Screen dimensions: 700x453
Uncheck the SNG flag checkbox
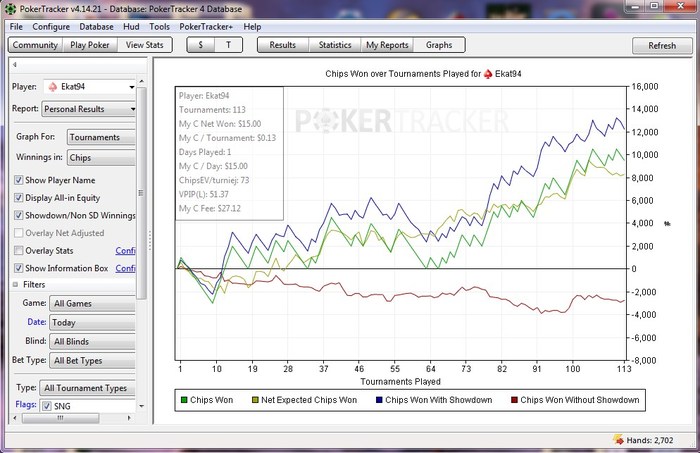47,406
